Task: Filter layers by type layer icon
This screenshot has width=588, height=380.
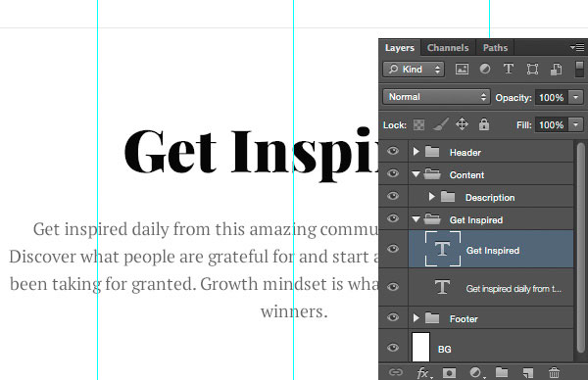Action: [x=508, y=69]
